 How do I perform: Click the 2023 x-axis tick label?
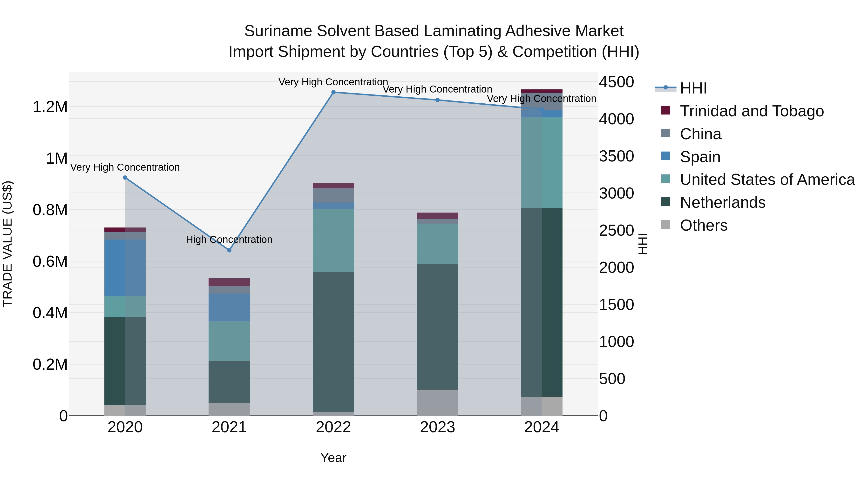coord(437,427)
